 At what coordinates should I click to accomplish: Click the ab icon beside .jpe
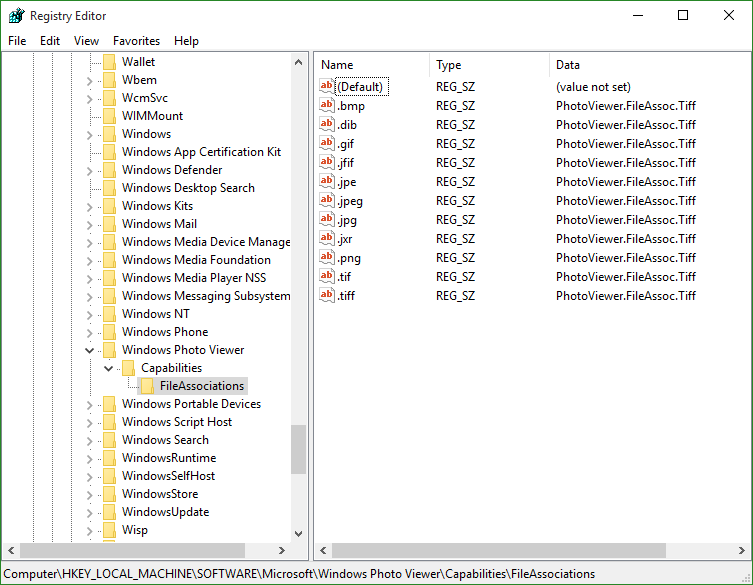327,182
